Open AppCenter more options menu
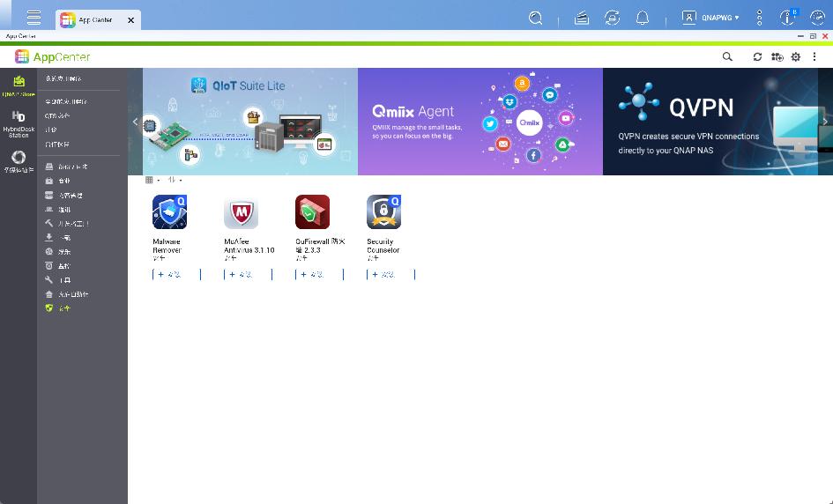The height and width of the screenshot is (504, 833). click(814, 56)
